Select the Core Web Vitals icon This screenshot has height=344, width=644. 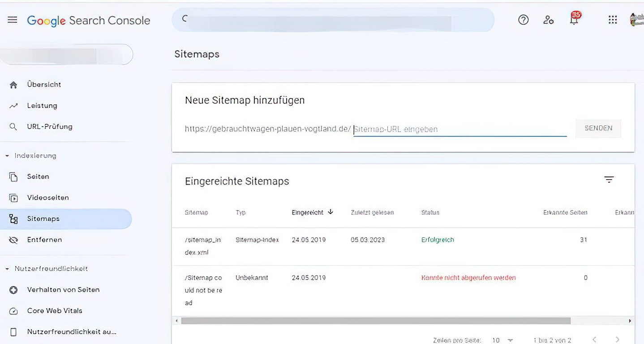click(x=14, y=310)
